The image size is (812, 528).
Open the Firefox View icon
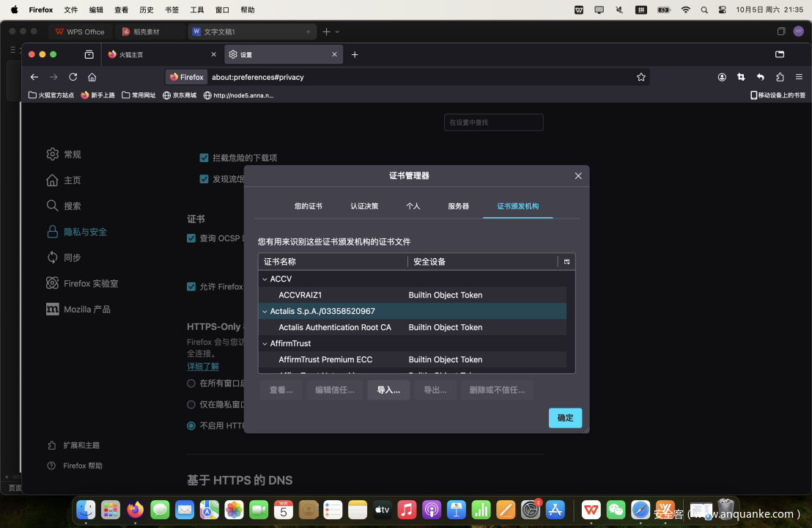[89, 54]
